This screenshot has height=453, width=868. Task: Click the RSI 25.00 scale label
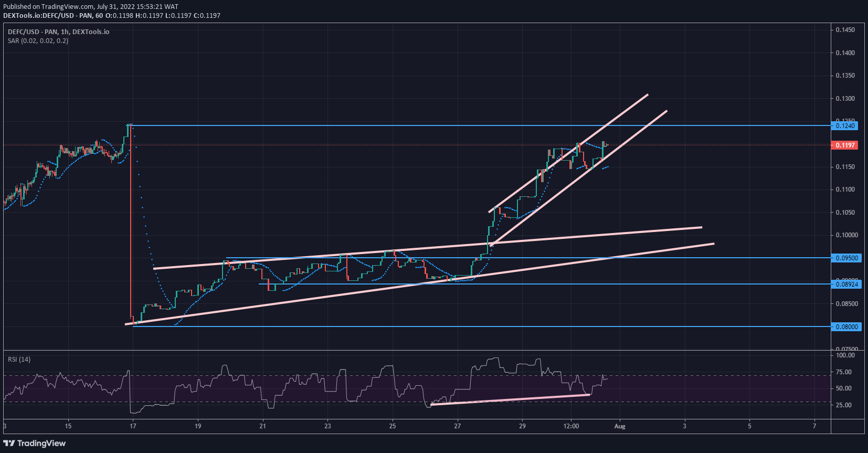click(844, 405)
